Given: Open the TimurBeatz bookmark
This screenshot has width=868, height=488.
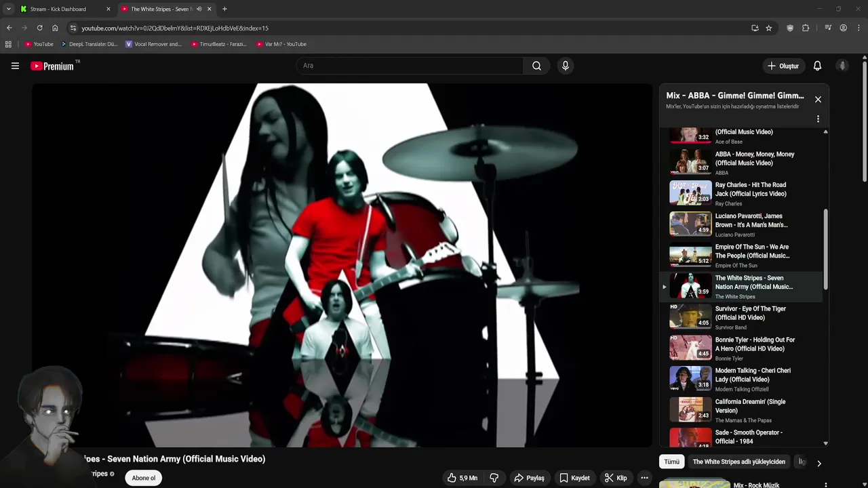Looking at the screenshot, I should (x=219, y=44).
